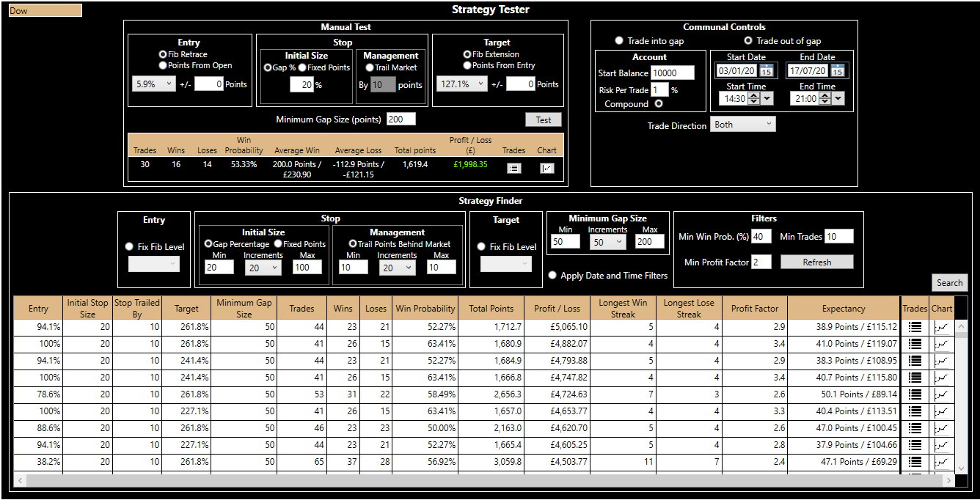Select the Points From Entry target option

click(467, 65)
